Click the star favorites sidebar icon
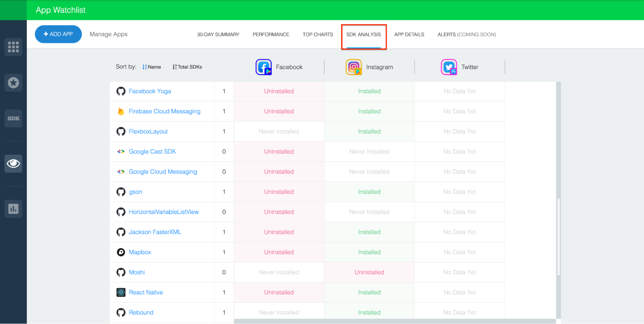This screenshot has height=324, width=644. tap(13, 83)
